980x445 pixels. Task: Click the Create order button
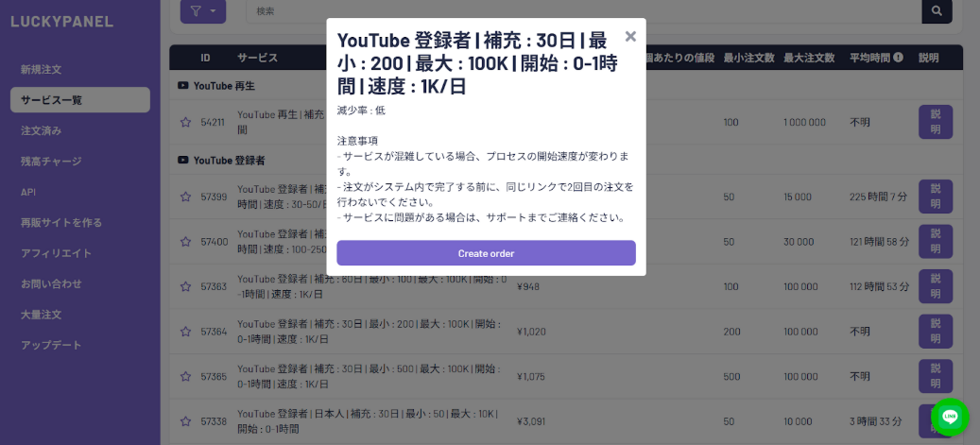tap(487, 253)
